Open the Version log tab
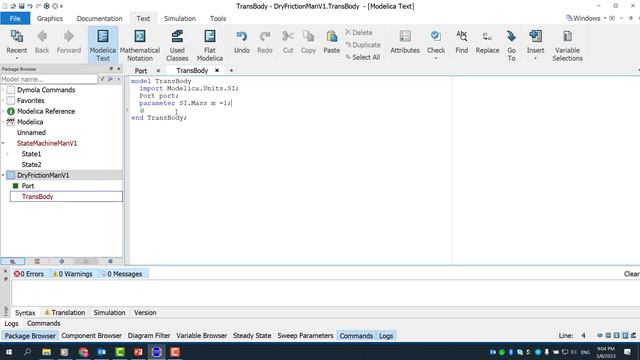640x360 pixels. coord(145,313)
